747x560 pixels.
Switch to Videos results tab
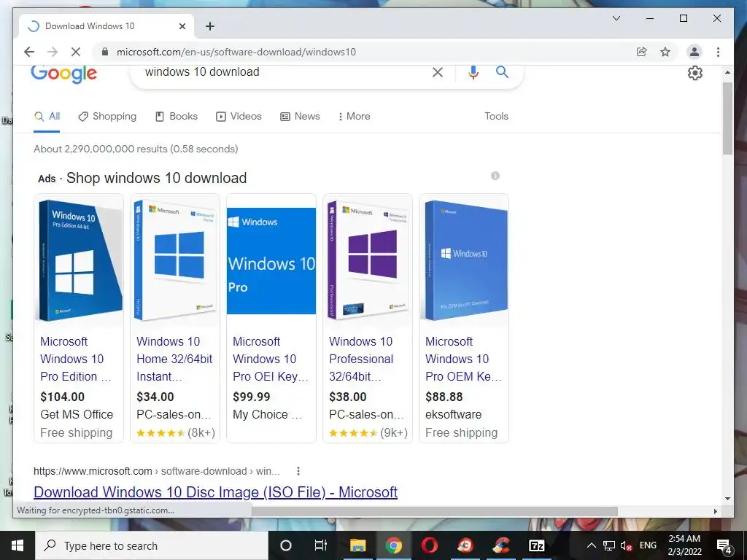[239, 116]
